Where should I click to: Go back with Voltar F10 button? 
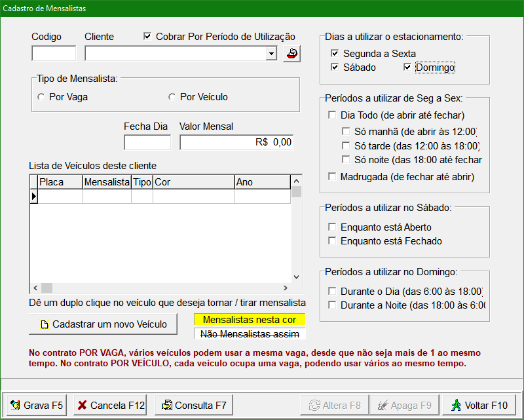pos(479,406)
